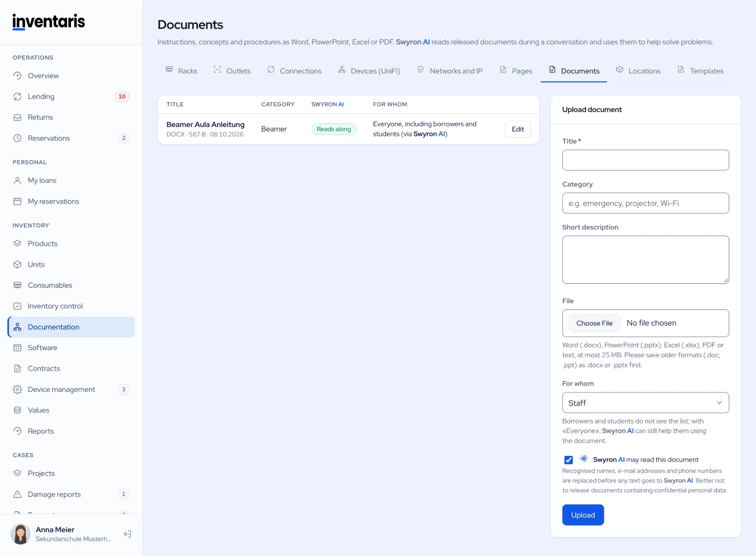Image resolution: width=756 pixels, height=556 pixels.
Task: Click the Consumables stack icon
Action: tap(17, 285)
